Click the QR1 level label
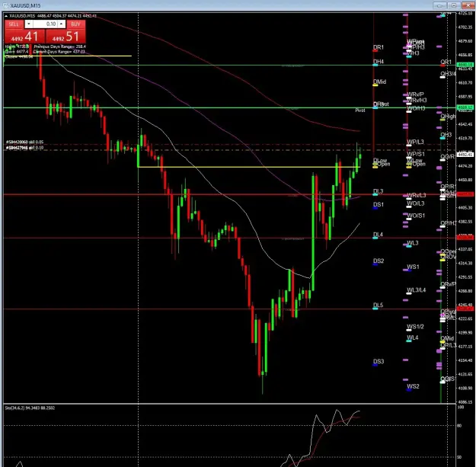 [x=446, y=62]
